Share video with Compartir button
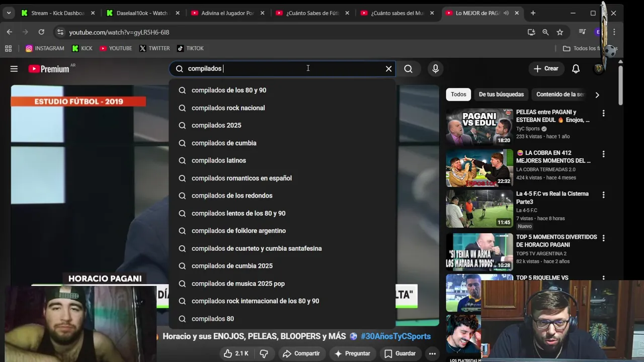Screen dimensions: 644x362 point(301,353)
